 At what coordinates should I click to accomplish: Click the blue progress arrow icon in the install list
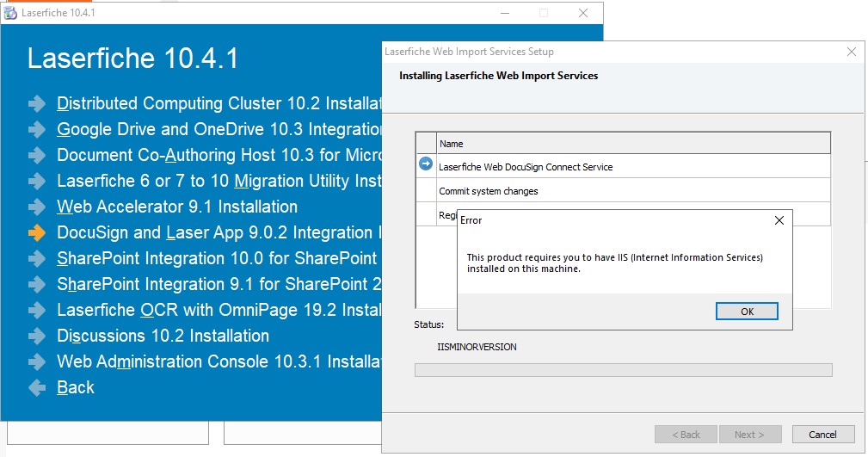(x=426, y=164)
